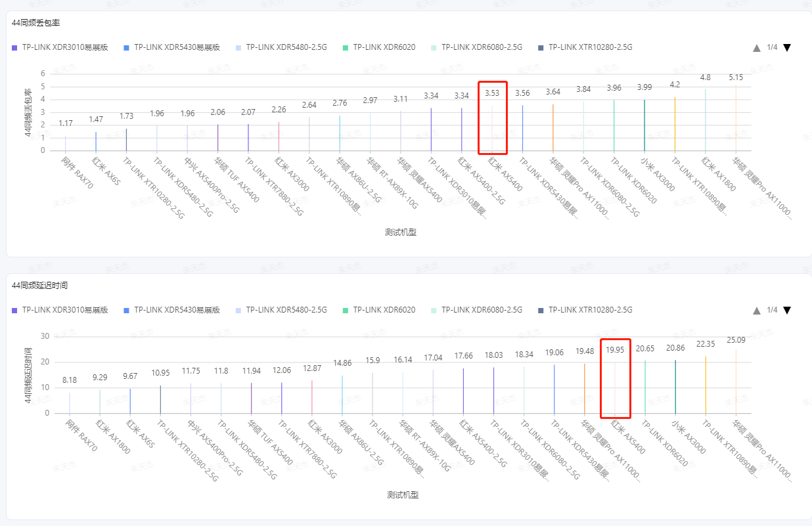Select the bar valued 5.15 in packet-loss chart
The width and height of the screenshot is (812, 526).
click(736, 118)
